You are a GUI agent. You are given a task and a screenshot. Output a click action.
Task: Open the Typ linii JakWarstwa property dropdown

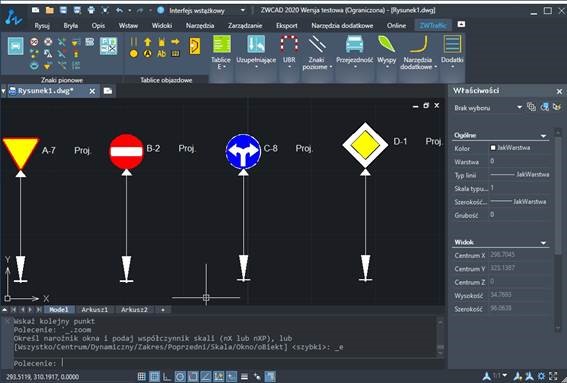[520, 175]
